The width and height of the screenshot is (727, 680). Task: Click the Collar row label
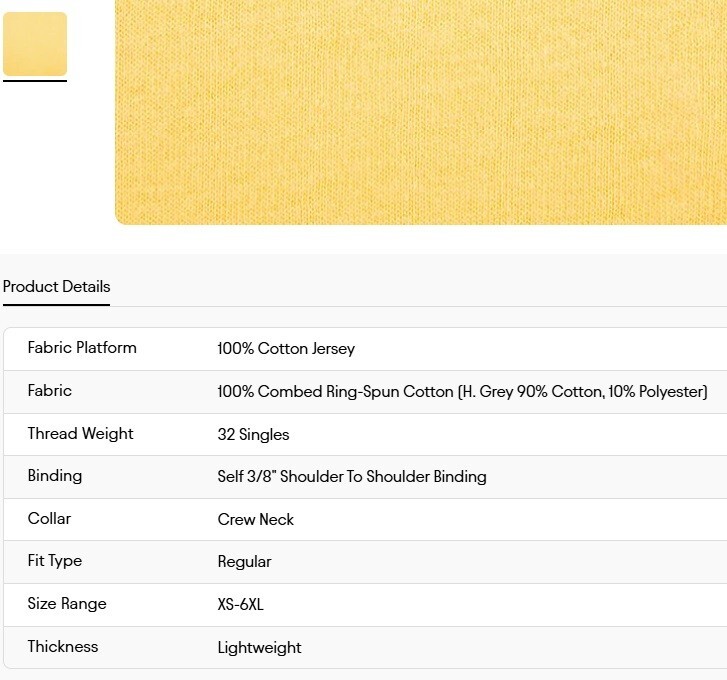pos(49,518)
